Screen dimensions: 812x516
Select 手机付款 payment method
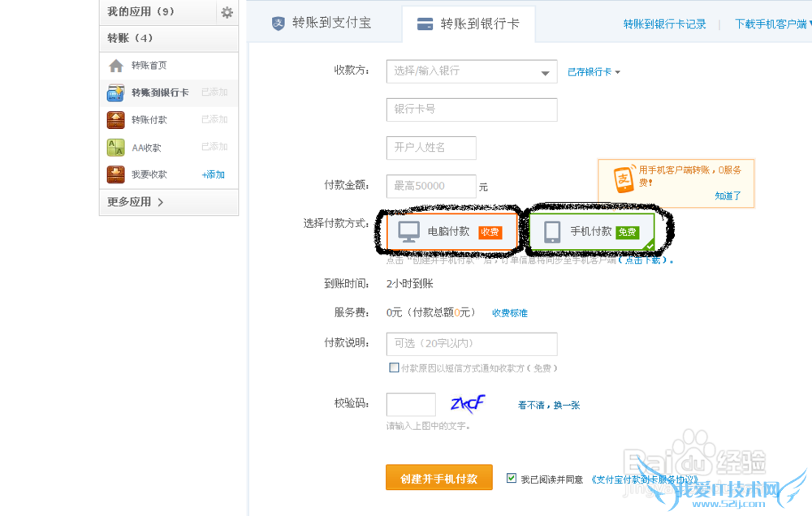[x=592, y=232]
